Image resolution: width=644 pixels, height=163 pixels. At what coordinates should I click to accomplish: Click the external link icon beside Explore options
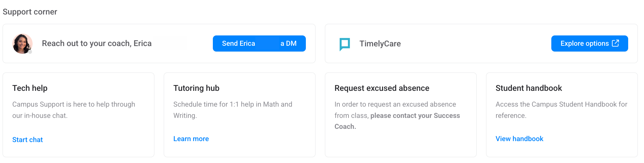pyautogui.click(x=616, y=43)
